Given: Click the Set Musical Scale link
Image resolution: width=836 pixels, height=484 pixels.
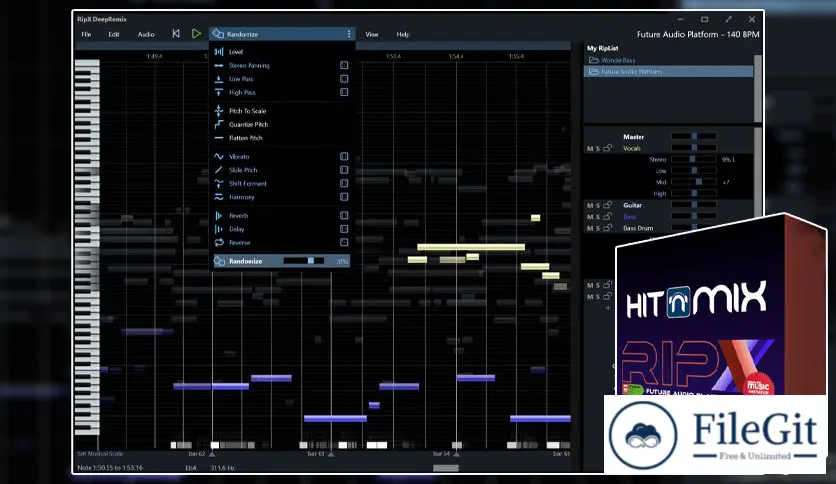Looking at the screenshot, I should tap(100, 454).
